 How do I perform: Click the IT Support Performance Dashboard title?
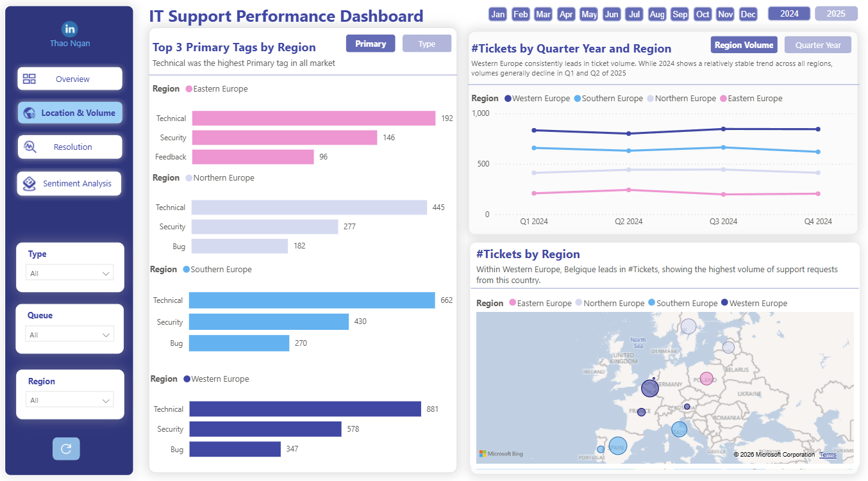pyautogui.click(x=287, y=16)
